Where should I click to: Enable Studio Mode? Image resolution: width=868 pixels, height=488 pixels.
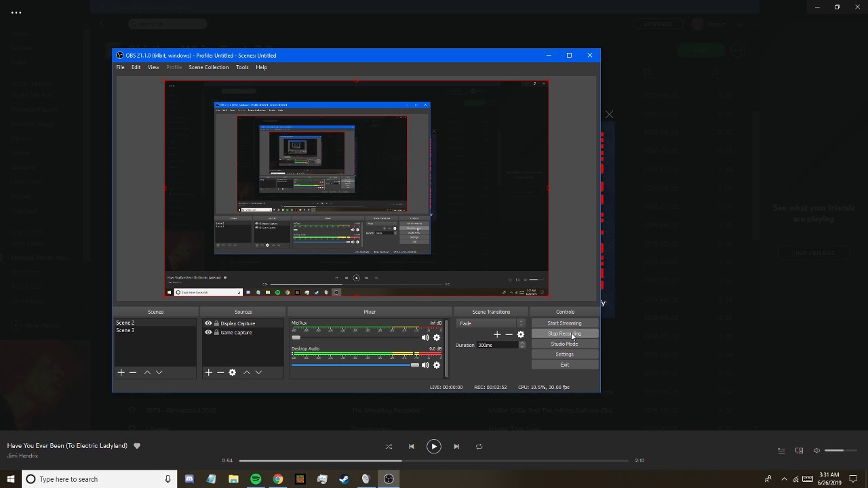tap(565, 344)
